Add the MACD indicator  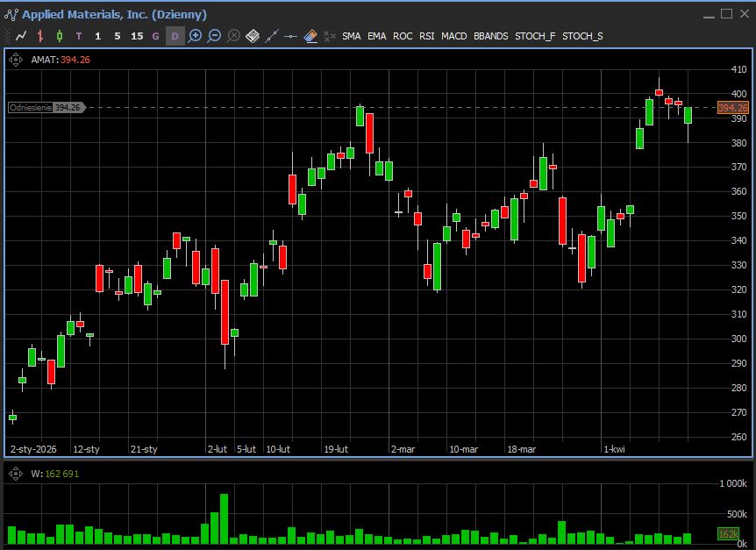pos(453,36)
